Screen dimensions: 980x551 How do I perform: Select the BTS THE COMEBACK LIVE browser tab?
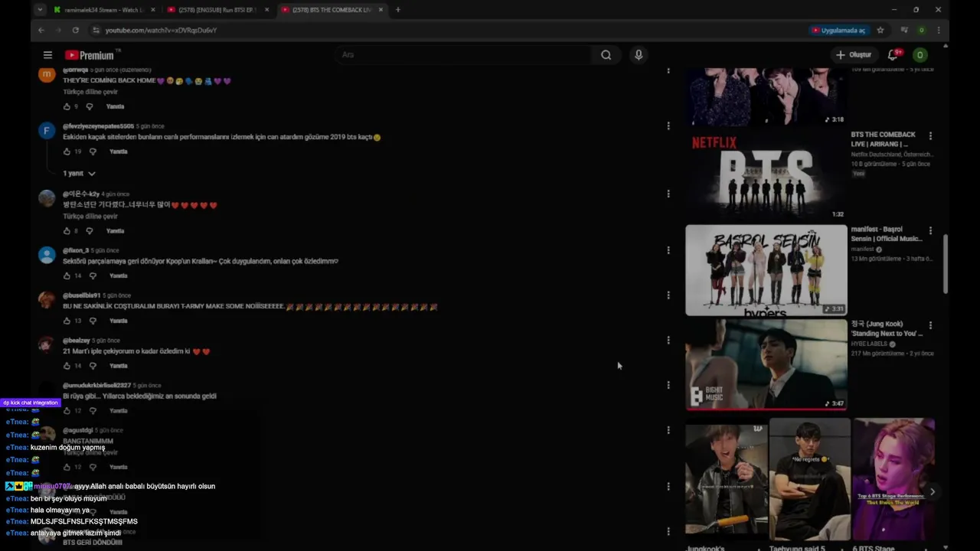pos(332,10)
